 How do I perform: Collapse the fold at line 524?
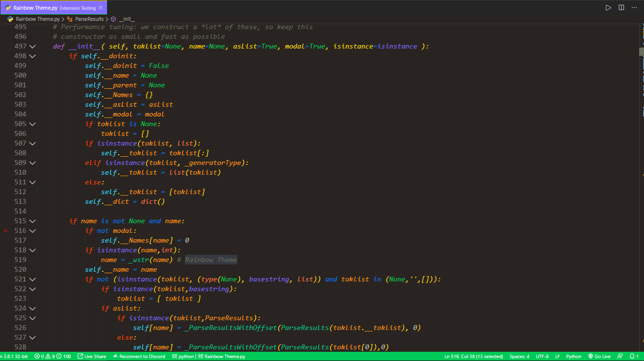33,308
